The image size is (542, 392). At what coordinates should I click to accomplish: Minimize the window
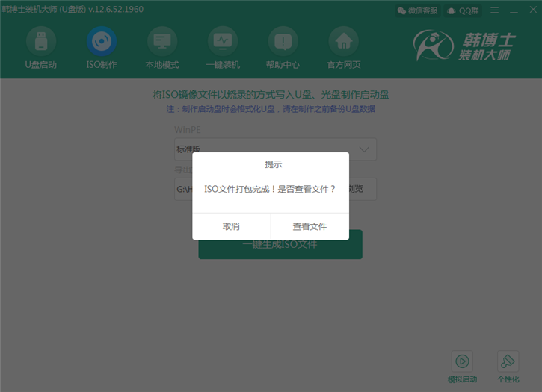514,11
